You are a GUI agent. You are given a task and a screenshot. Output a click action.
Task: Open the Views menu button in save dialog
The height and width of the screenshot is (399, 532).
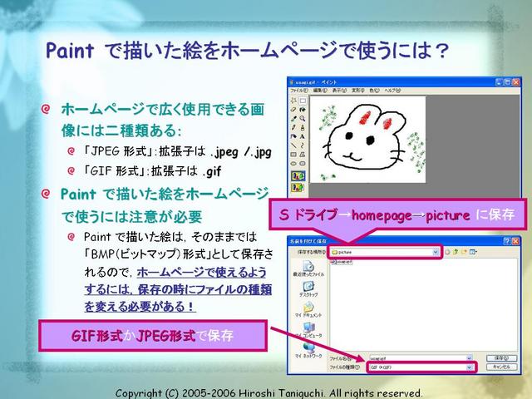click(x=473, y=252)
